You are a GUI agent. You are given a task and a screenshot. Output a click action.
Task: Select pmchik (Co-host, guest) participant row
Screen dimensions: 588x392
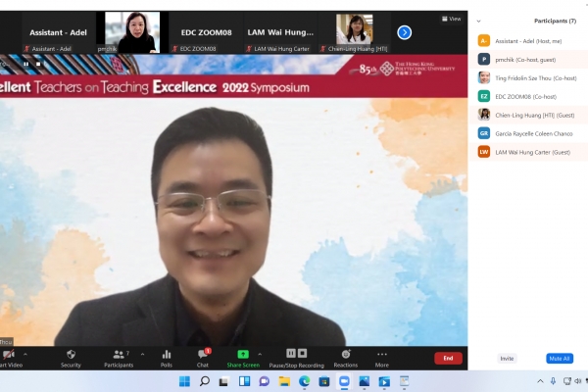coord(529,59)
